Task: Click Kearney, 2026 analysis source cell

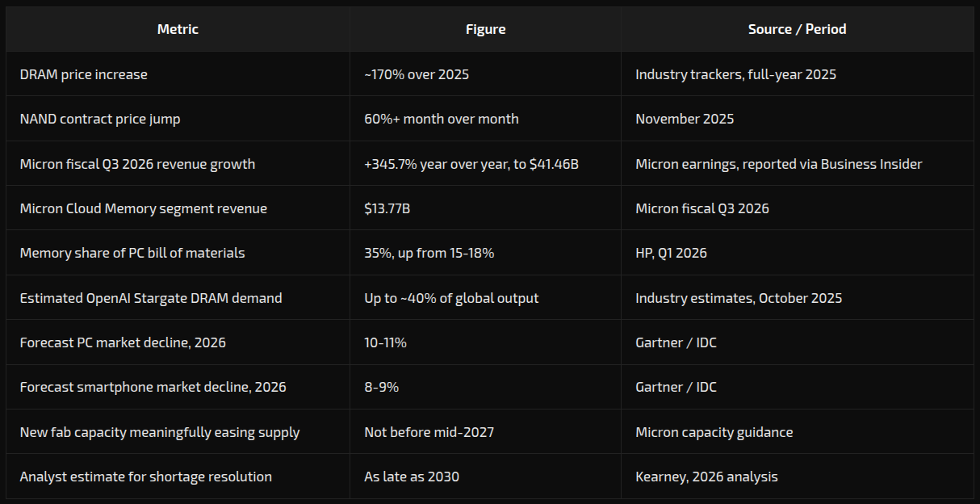Action: click(x=797, y=477)
